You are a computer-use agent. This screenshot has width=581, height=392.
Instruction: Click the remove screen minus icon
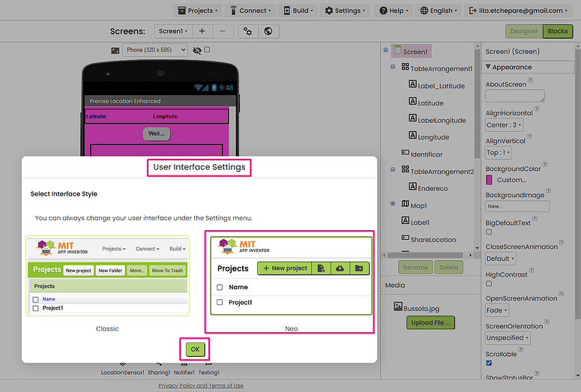[x=222, y=31]
